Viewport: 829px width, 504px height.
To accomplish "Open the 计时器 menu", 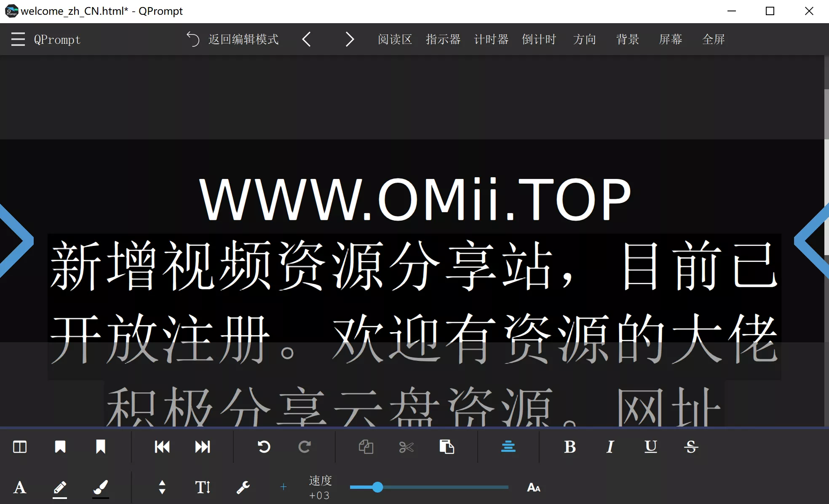I will [x=491, y=39].
